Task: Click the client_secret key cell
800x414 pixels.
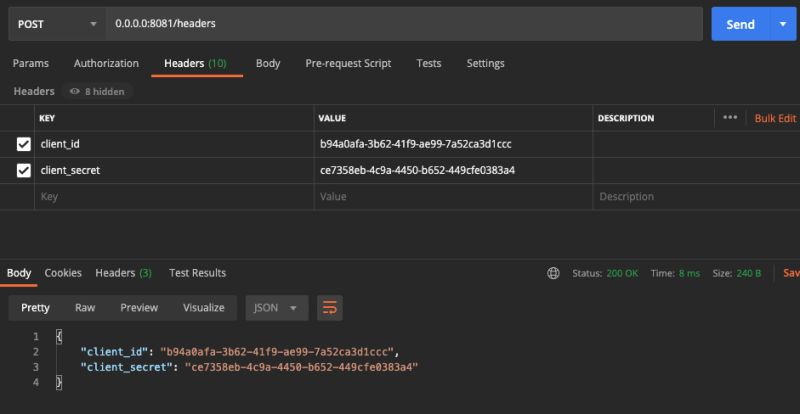Action: tap(174, 171)
